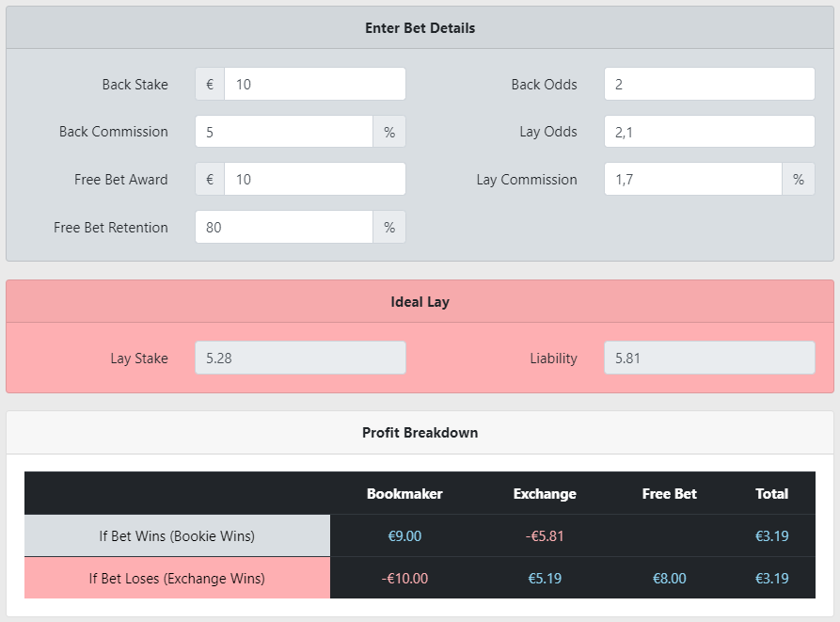The image size is (840, 622).
Task: Click the euro symbol beside Free Bet Award
Action: tap(210, 179)
